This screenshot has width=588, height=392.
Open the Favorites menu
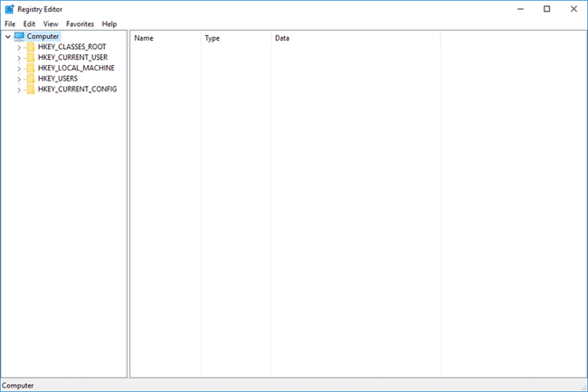point(80,24)
